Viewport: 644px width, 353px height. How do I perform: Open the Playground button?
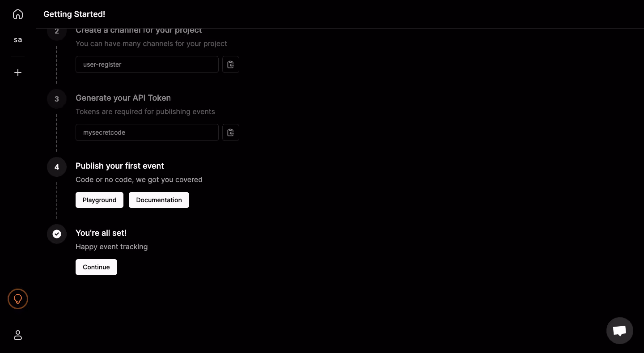[99, 200]
